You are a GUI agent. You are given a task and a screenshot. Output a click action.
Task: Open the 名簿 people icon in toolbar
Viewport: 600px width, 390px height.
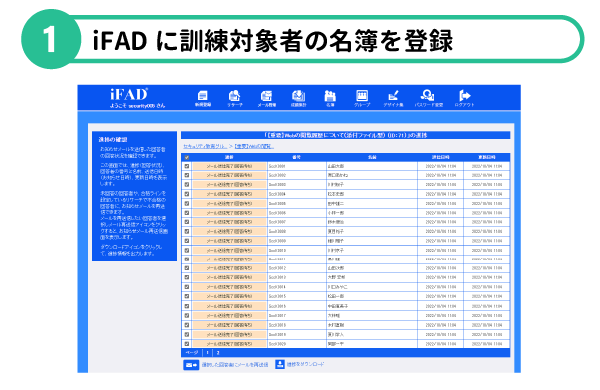[x=330, y=95]
